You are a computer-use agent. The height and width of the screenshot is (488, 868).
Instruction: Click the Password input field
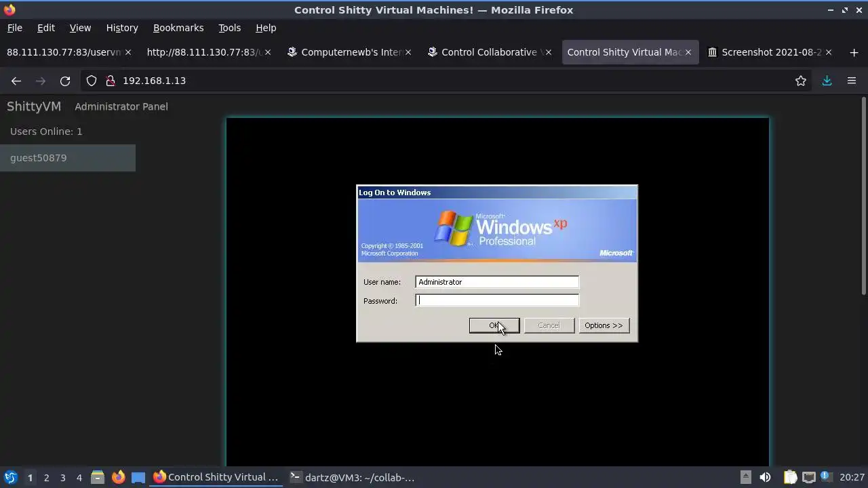tap(497, 300)
